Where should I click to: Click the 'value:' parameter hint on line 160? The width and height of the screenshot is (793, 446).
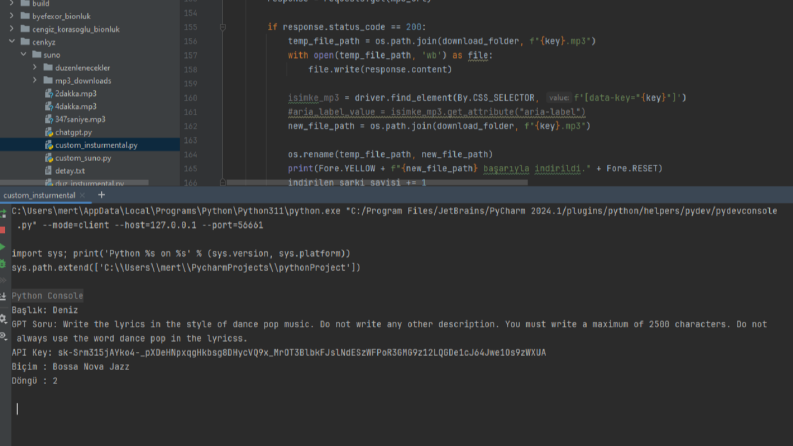coord(558,98)
